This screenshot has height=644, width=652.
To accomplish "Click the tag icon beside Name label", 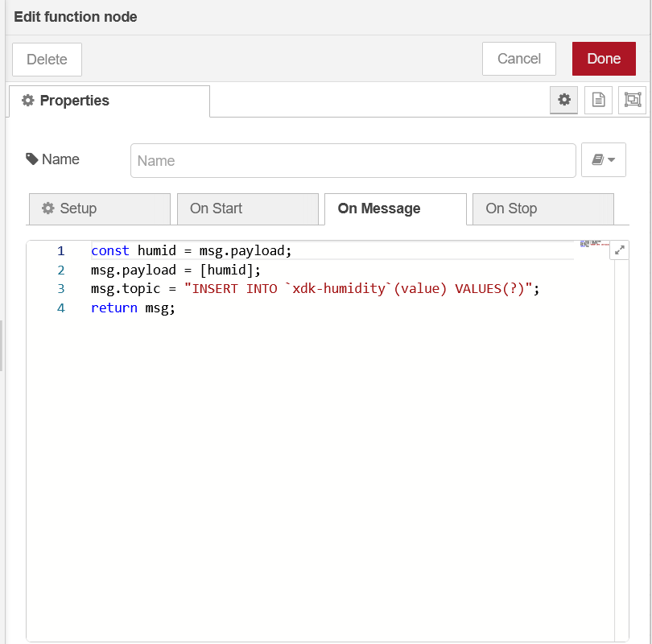I will click(32, 159).
